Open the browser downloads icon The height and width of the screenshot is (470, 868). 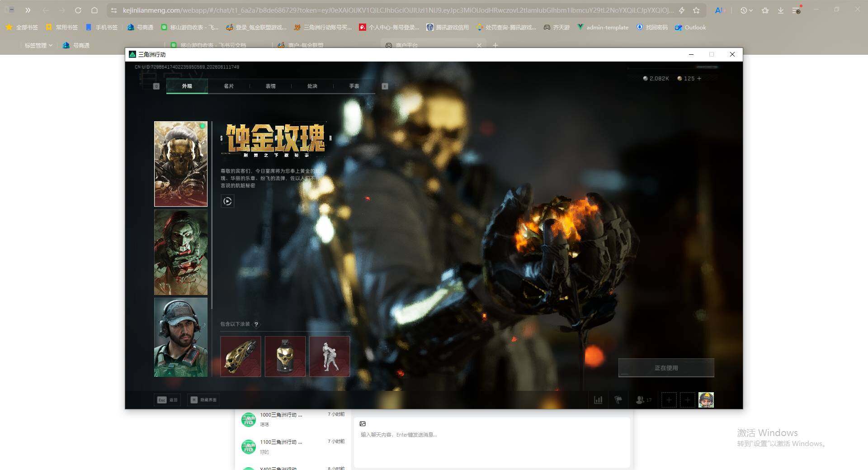coord(781,10)
